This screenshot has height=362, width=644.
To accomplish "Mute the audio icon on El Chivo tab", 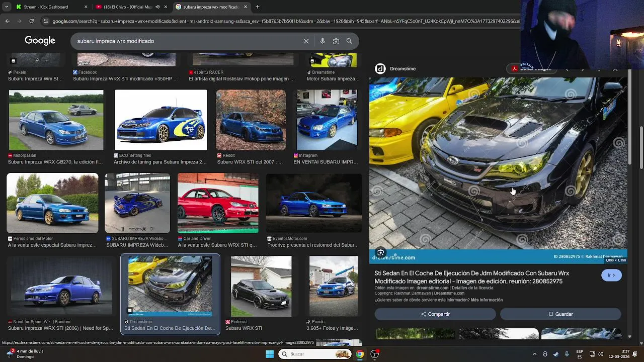I will point(157,7).
